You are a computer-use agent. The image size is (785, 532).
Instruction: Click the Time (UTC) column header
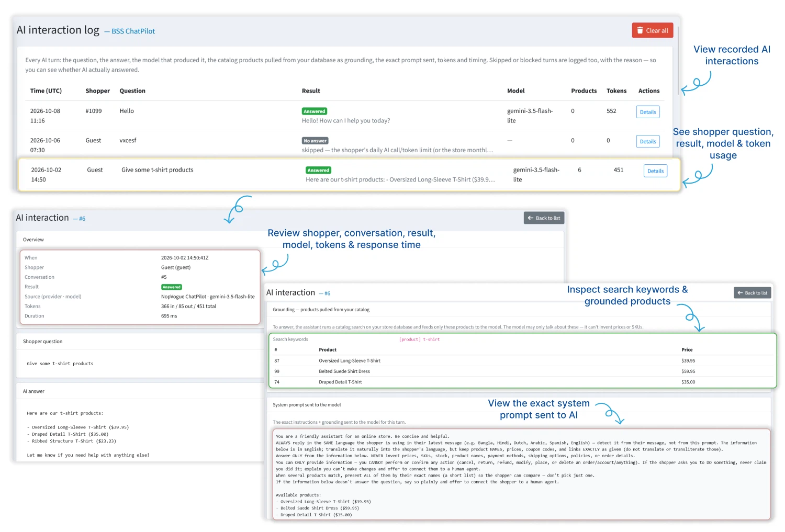[x=46, y=91]
